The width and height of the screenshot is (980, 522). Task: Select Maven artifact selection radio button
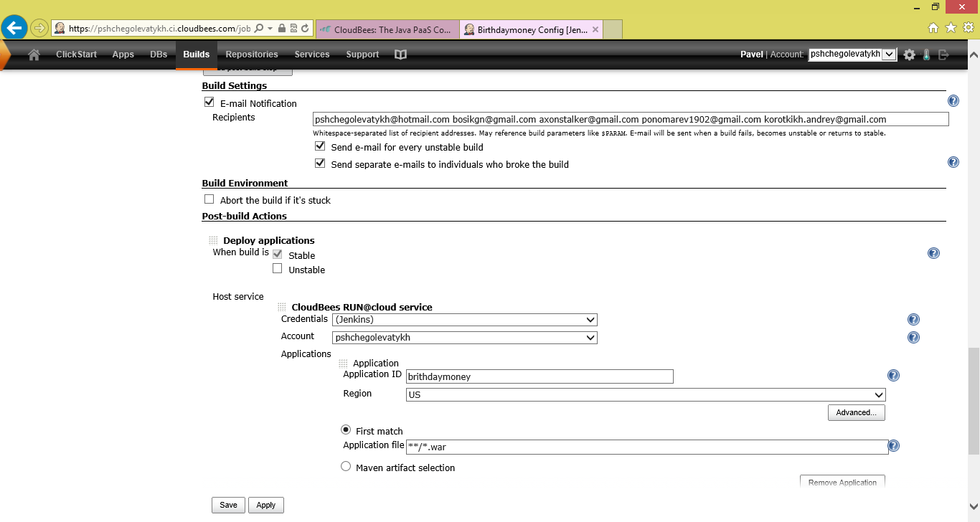[x=346, y=467]
